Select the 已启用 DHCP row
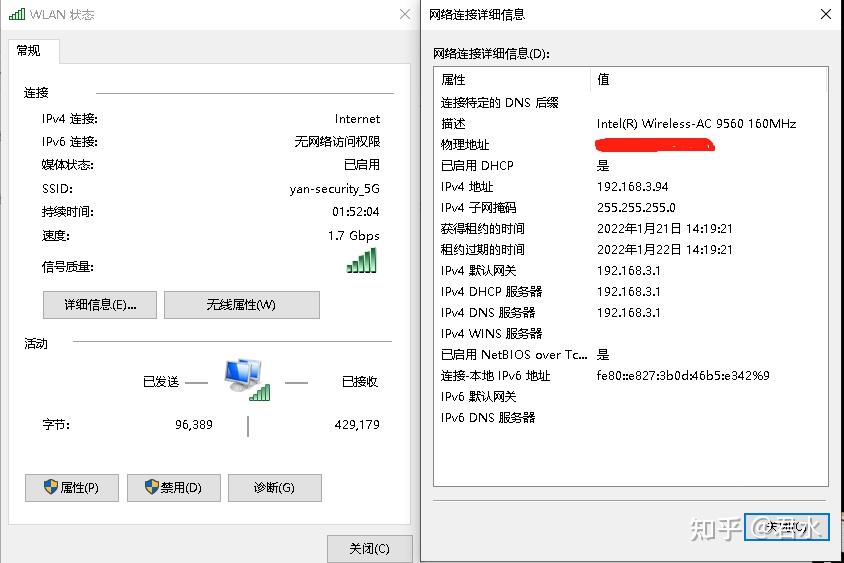This screenshot has height=563, width=844. click(x=631, y=166)
